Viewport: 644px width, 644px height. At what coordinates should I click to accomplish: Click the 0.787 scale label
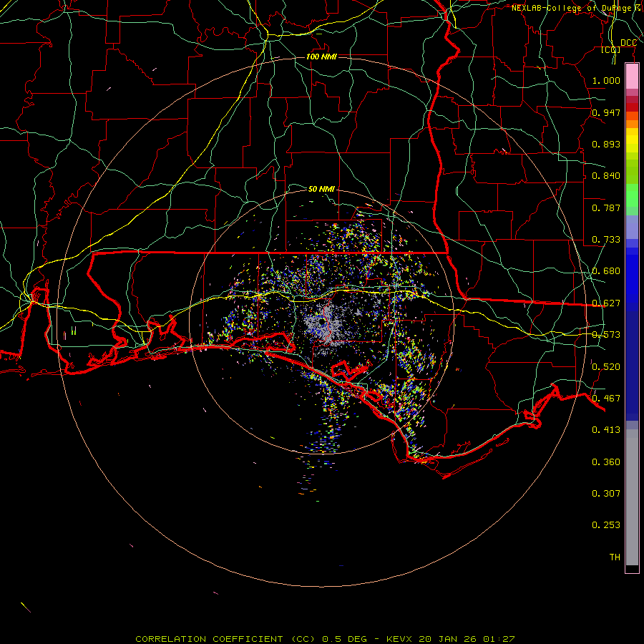606,208
